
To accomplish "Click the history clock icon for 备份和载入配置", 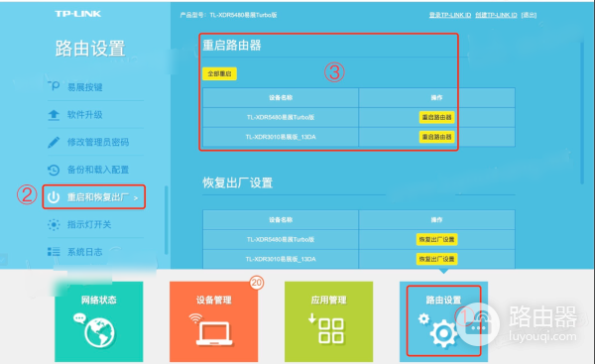I will click(54, 170).
